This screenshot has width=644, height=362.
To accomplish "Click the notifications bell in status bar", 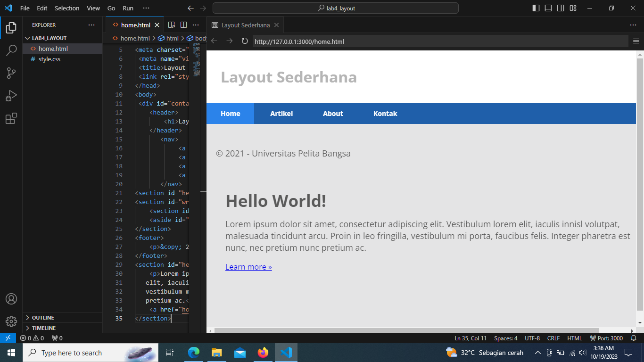I will (x=634, y=338).
